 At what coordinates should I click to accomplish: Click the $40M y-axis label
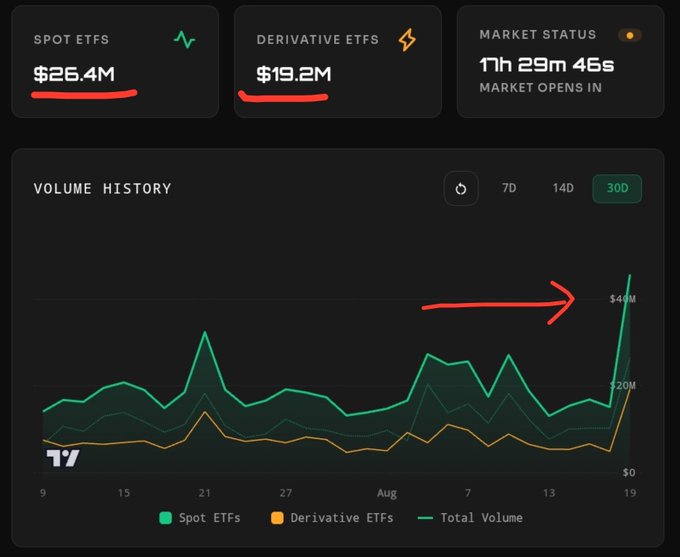tap(622, 299)
